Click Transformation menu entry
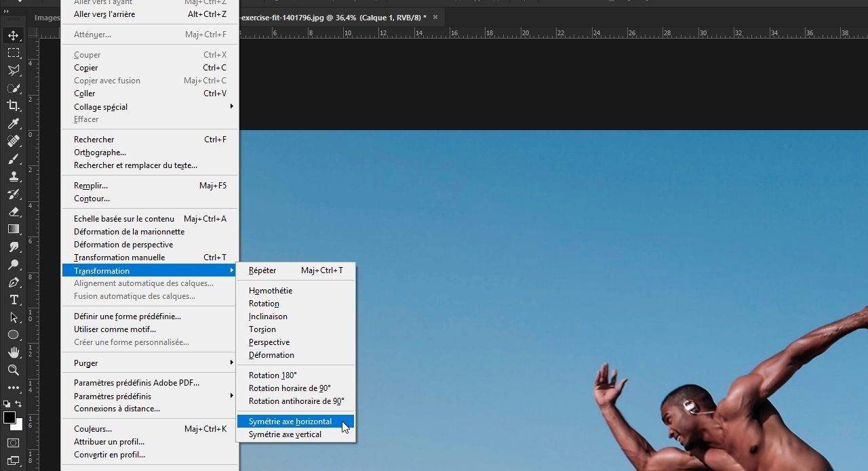Viewport: 868px width, 471px height. [x=150, y=270]
